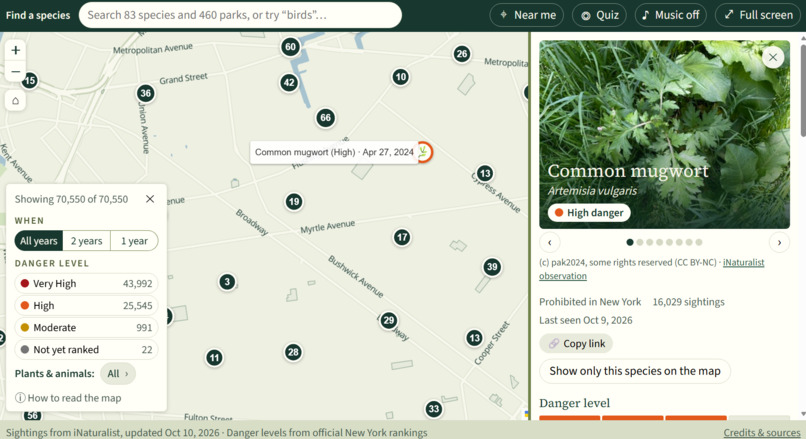The height and width of the screenshot is (439, 806).
Task: Close the filter panel with X
Action: (150, 199)
